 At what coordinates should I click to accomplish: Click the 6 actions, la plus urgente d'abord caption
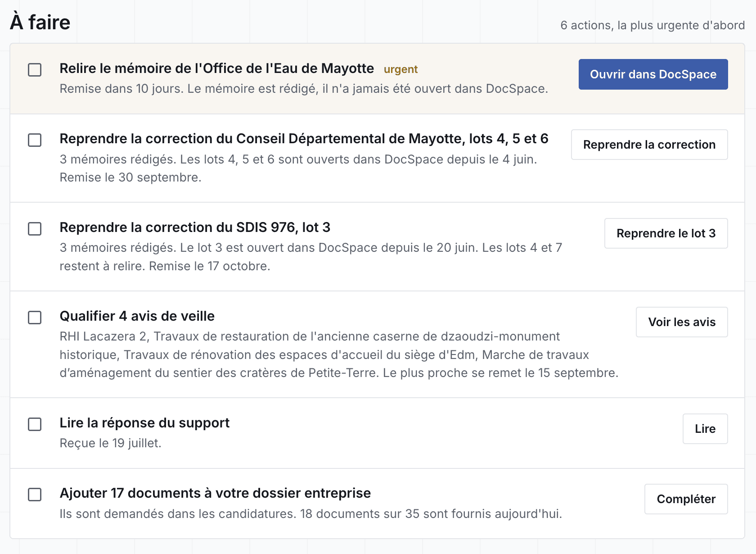pos(652,25)
